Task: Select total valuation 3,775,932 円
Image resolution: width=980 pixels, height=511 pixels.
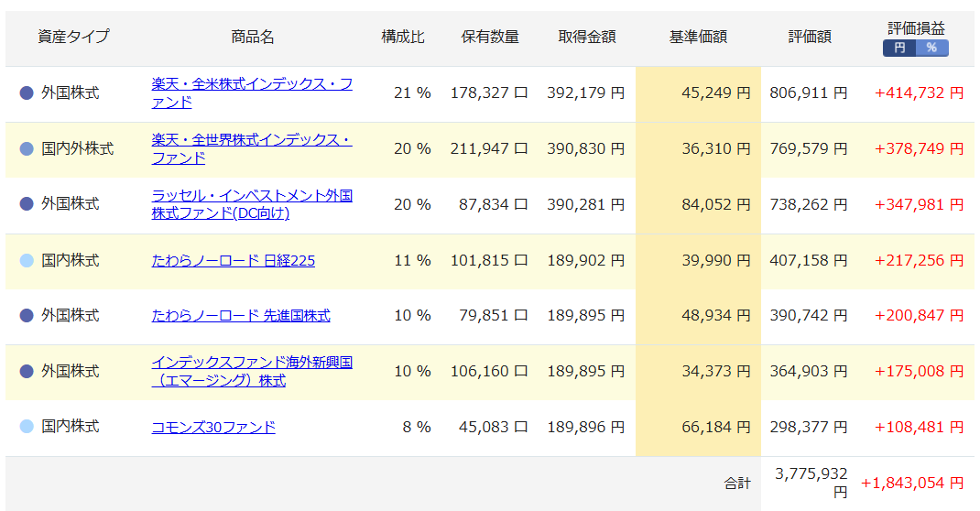Action: 811,483
